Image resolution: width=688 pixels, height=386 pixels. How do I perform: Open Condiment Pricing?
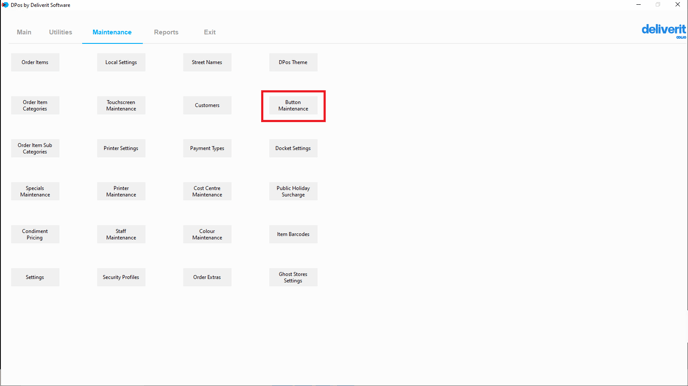35,234
